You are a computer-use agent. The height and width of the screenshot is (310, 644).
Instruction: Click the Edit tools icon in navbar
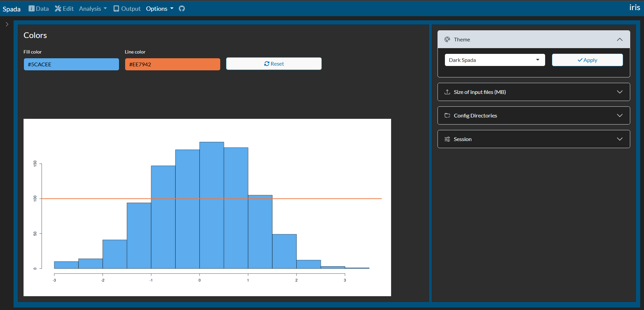click(58, 9)
